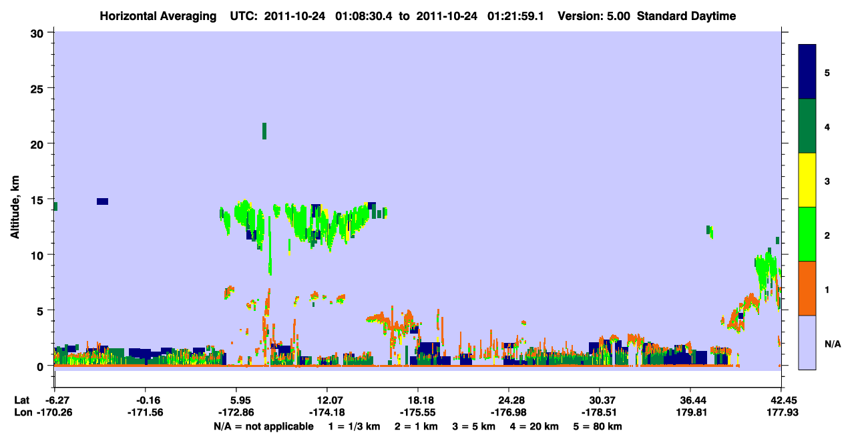
Task: Click the isolated dark green feature near 21 km
Action: point(264,131)
